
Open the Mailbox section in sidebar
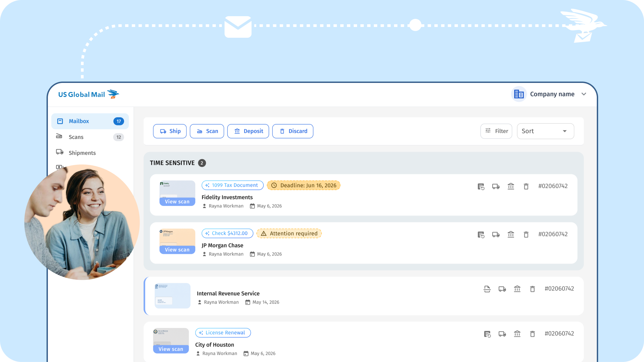(90, 121)
